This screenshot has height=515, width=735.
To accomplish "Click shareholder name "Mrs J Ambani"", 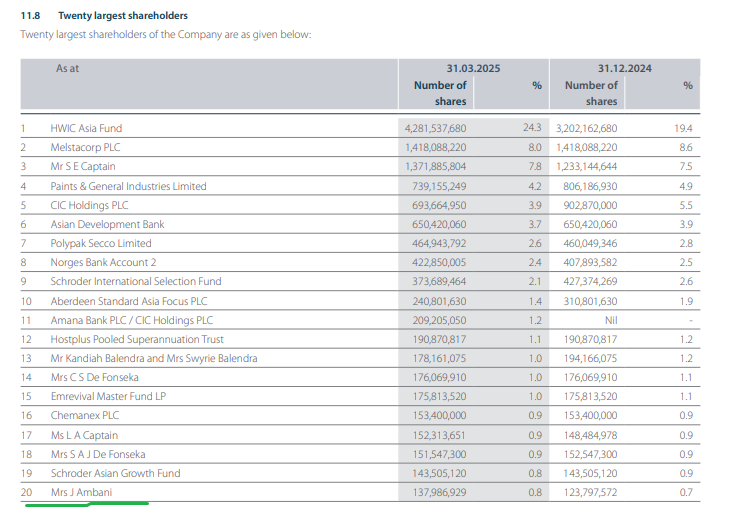I will click(x=82, y=493).
